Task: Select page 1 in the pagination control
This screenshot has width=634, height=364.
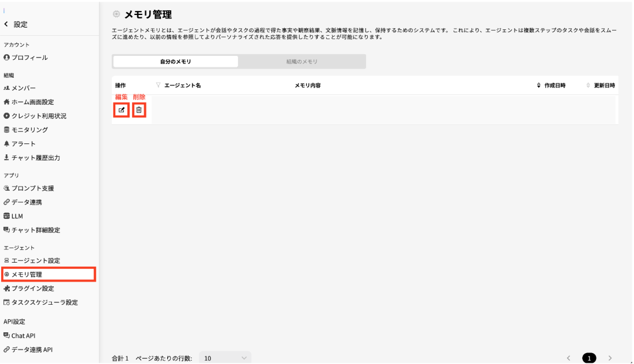Action: coord(590,358)
